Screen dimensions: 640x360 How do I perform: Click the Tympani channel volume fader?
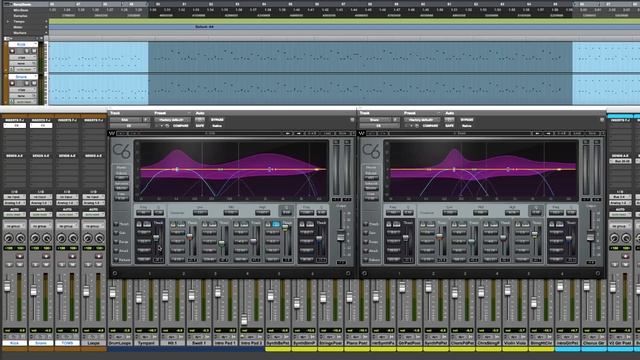click(139, 298)
